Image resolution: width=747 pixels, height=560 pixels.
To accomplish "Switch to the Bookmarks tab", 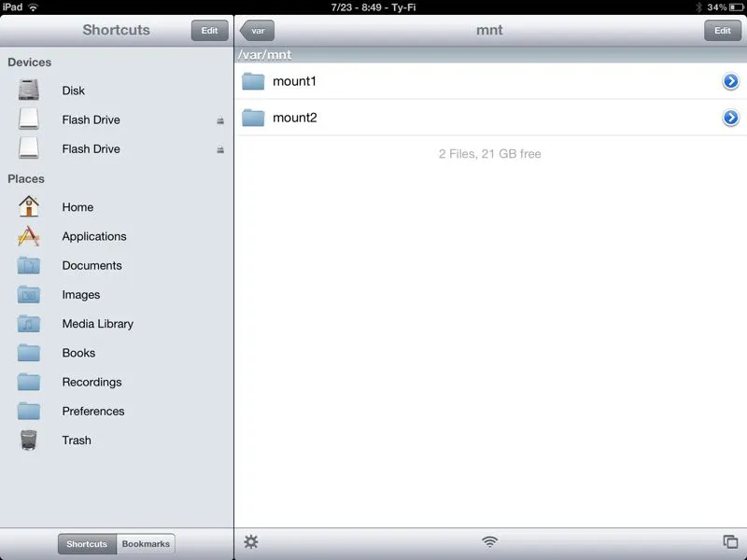I will click(x=146, y=544).
